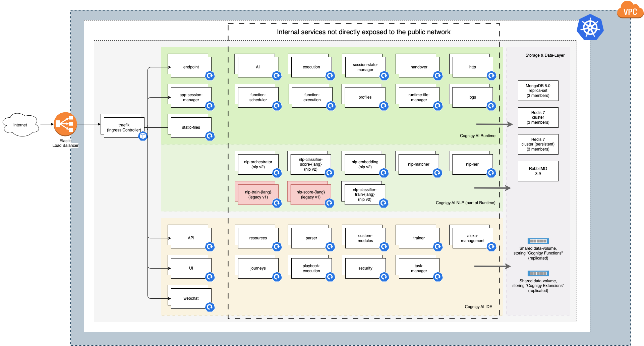644x346 pixels.
Task: Click the Kubernetes helm wheel logo
Action: 590,27
